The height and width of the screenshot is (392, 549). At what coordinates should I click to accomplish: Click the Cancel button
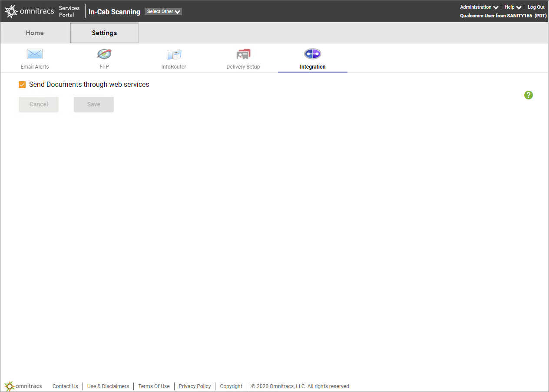pos(39,105)
